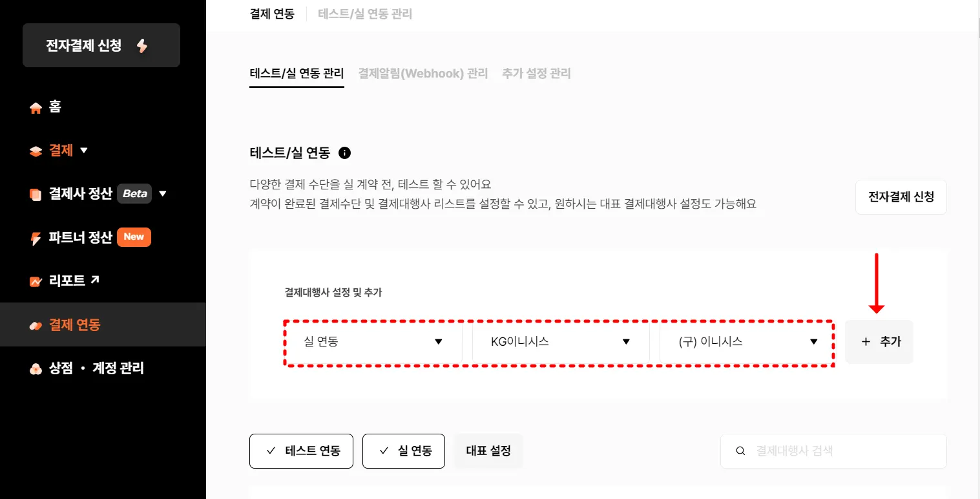Click the home icon in sidebar

[x=36, y=108]
